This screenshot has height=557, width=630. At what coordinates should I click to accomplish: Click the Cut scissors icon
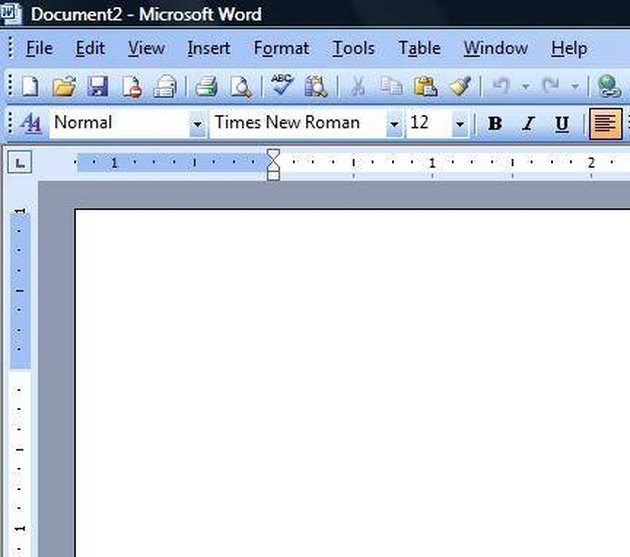coord(357,86)
